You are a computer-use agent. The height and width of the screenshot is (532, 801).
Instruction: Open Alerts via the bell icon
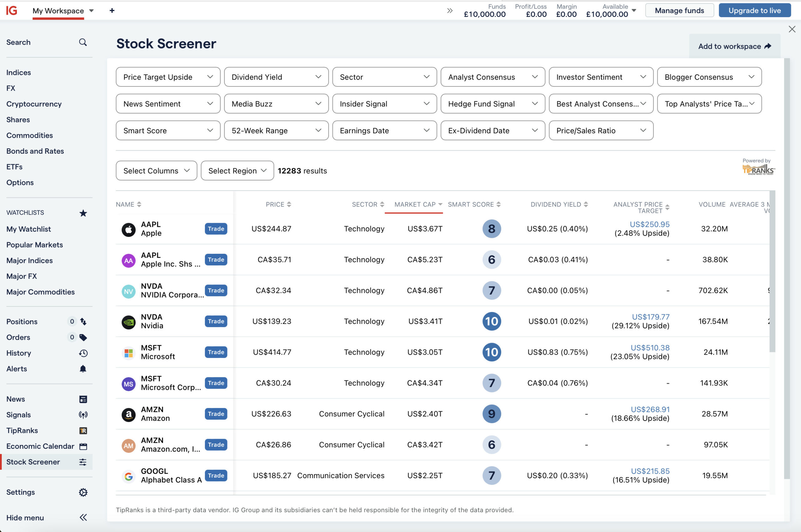pos(83,369)
